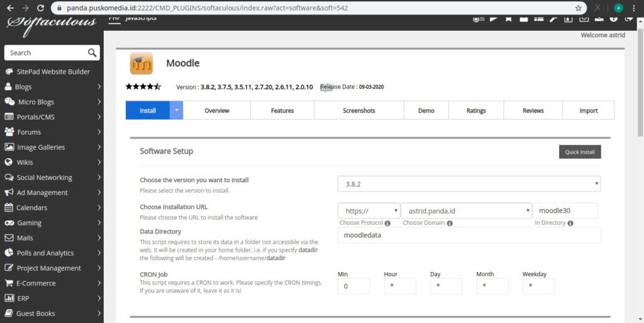Image resolution: width=644 pixels, height=323 pixels.
Task: Switch to the Overview tab
Action: point(217,110)
